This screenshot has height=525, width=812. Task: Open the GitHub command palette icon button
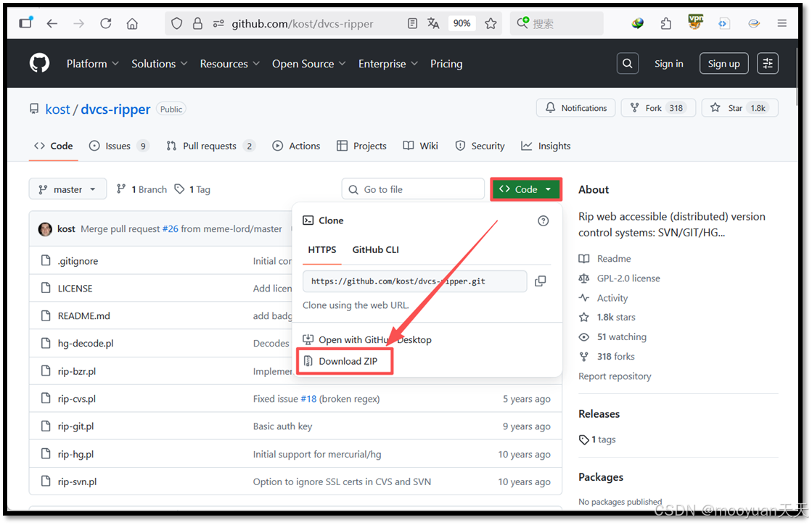coord(768,64)
